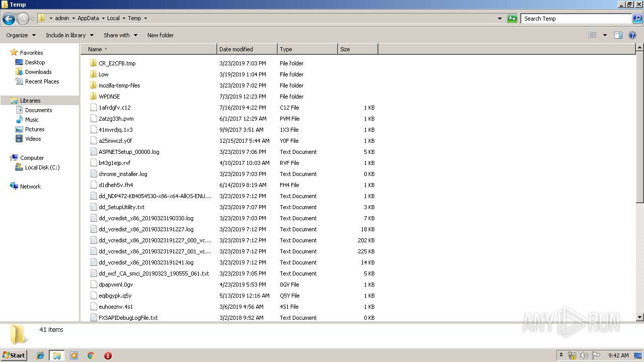The image size is (644, 362).
Task: Select the ASPNETSetup_00000.log file icon
Action: [94, 152]
